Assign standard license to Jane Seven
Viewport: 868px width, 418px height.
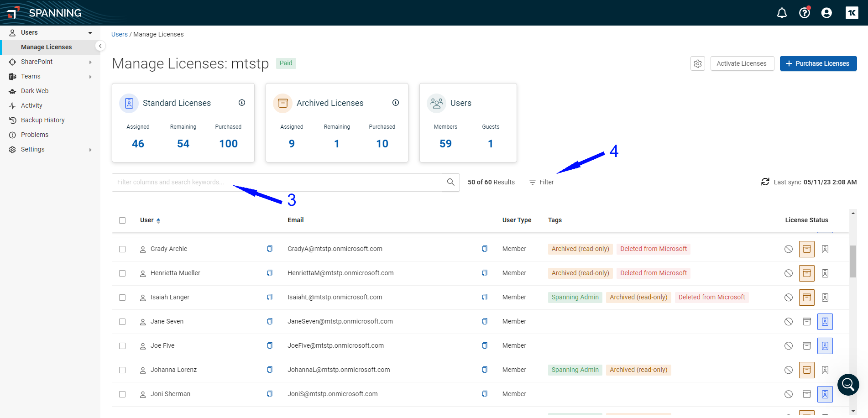[x=825, y=322]
